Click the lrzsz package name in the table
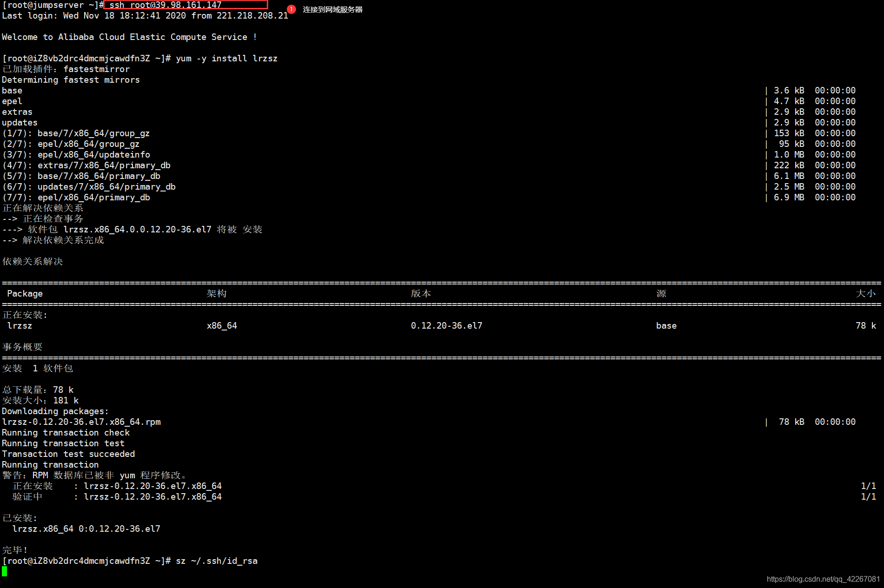 tap(20, 325)
